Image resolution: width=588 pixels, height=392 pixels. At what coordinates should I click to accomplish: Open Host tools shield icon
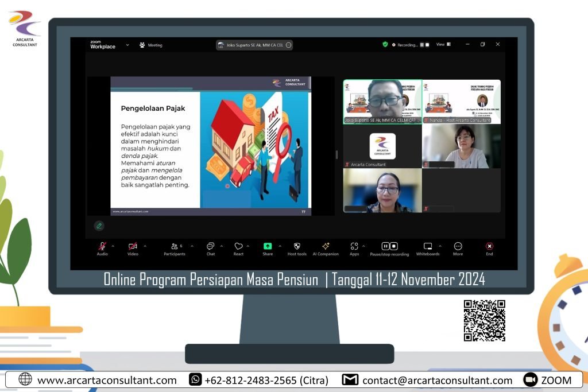click(x=297, y=246)
